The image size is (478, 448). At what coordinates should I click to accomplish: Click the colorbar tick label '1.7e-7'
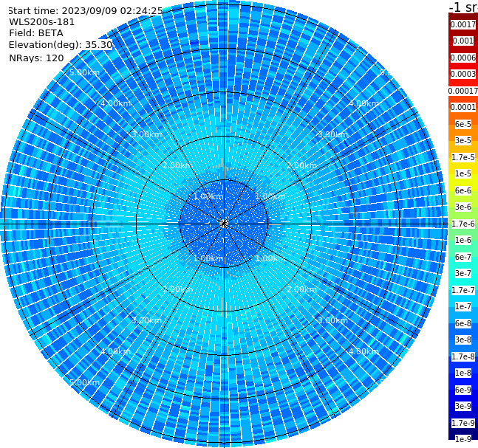463,290
